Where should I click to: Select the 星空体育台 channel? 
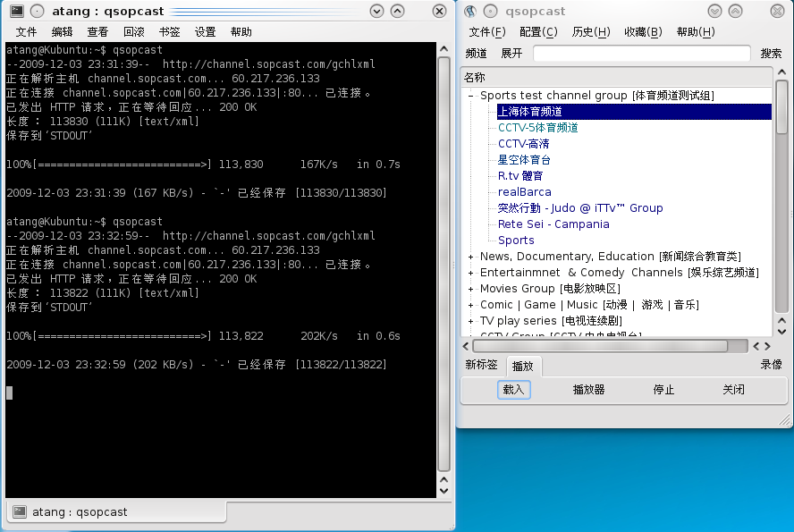524,160
